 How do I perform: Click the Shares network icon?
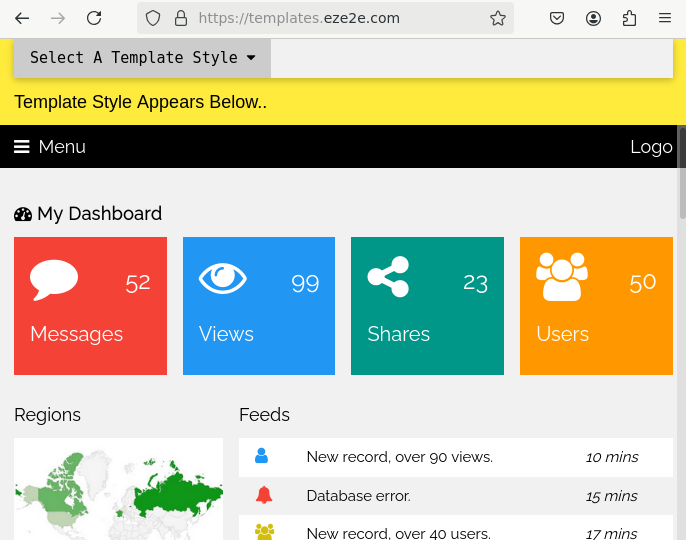point(388,277)
